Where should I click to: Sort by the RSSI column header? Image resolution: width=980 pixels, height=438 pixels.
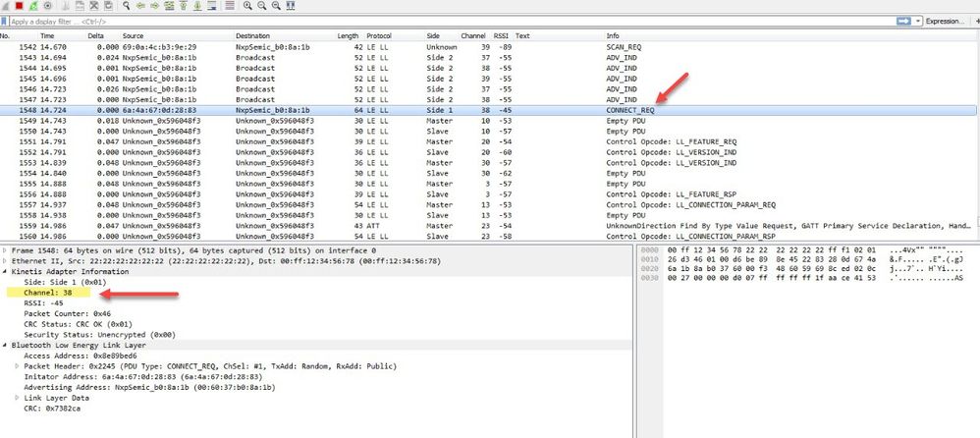(501, 35)
